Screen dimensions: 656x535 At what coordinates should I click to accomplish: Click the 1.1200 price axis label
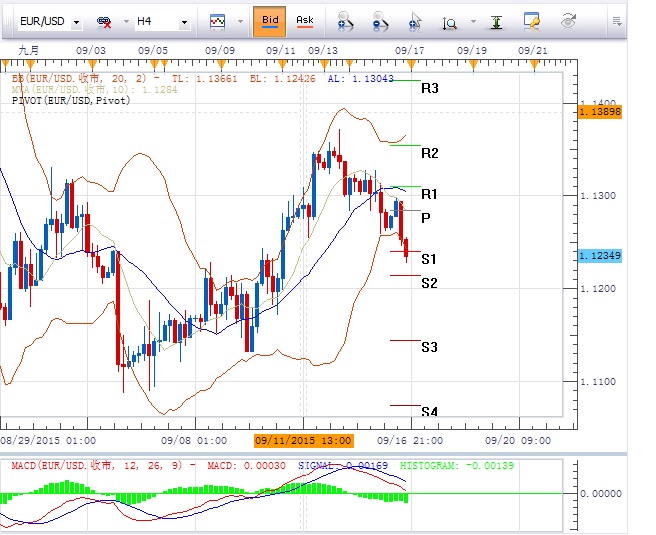[x=598, y=289]
